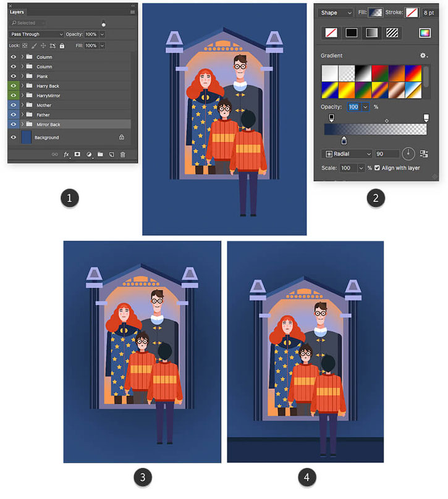The width and height of the screenshot is (448, 499).
Task: Select the Solid Color fill type
Action: 352,33
